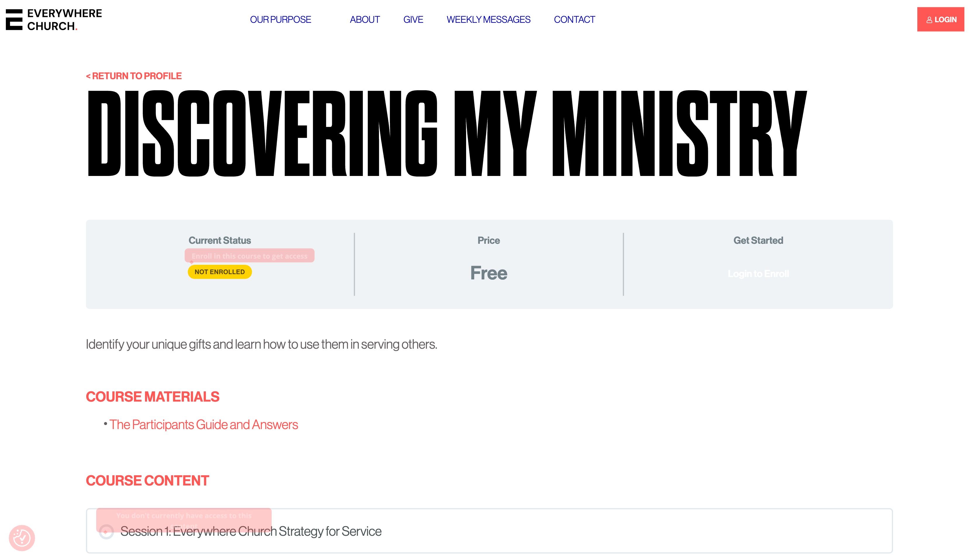Click the Session 1 progress circle icon

(106, 532)
